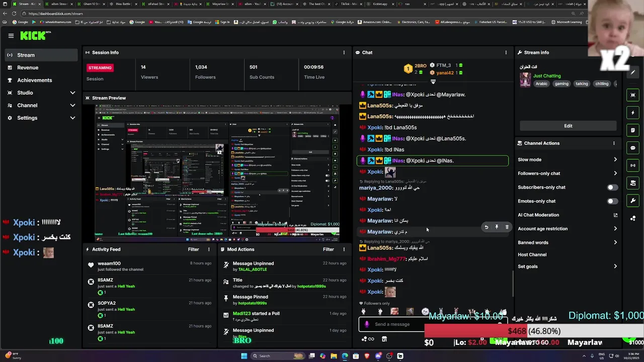Go to Revenue in sidebar
Image resolution: width=644 pixels, height=362 pixels.
tap(41, 67)
